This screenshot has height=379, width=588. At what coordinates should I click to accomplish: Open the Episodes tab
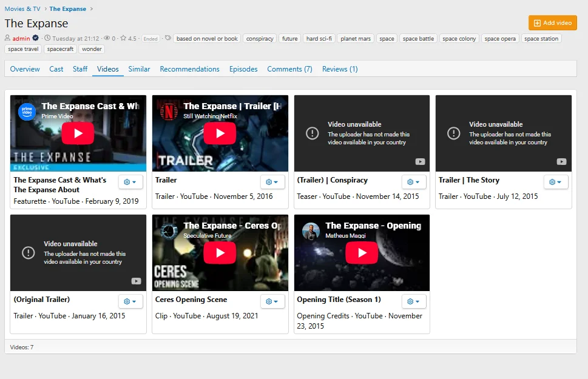point(243,69)
